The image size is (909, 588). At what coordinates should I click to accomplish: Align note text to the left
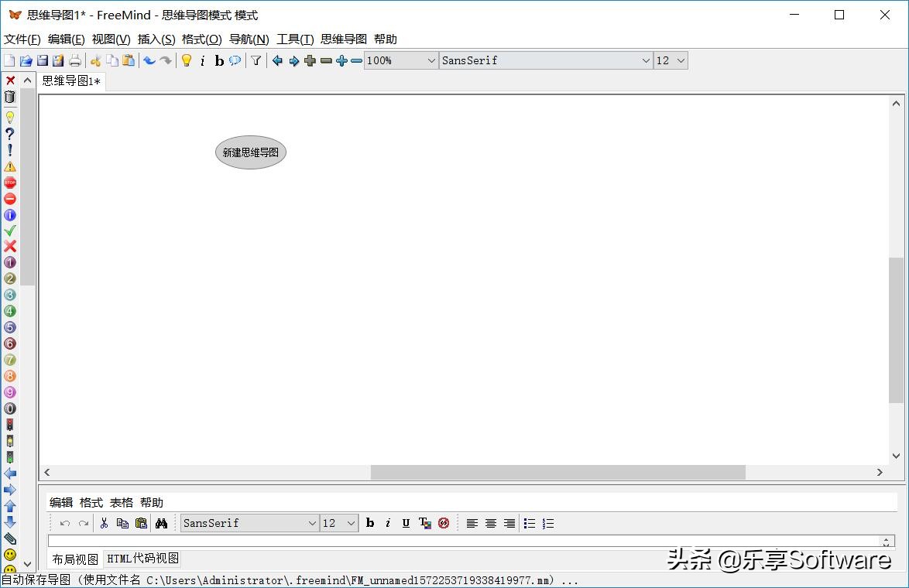point(472,524)
